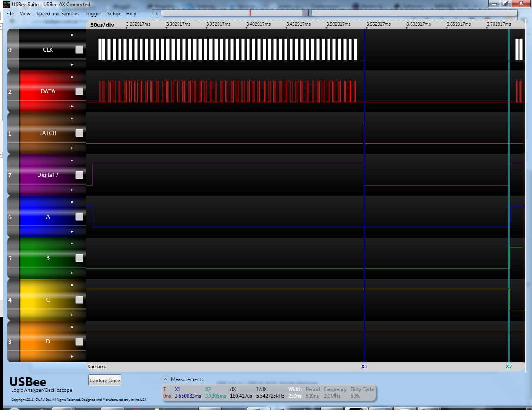Screen dimensions: 532x410
Task: Click the shrink dot above Digital 7 channel
Action: 72,160
